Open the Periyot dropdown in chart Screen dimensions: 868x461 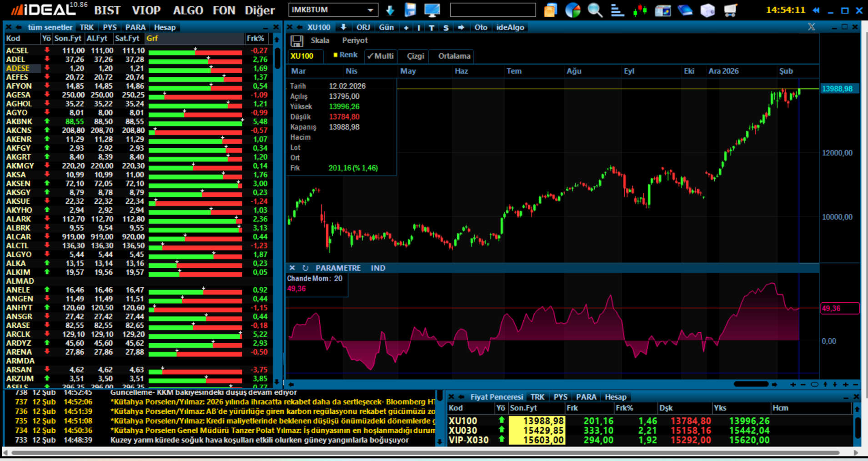pos(355,40)
